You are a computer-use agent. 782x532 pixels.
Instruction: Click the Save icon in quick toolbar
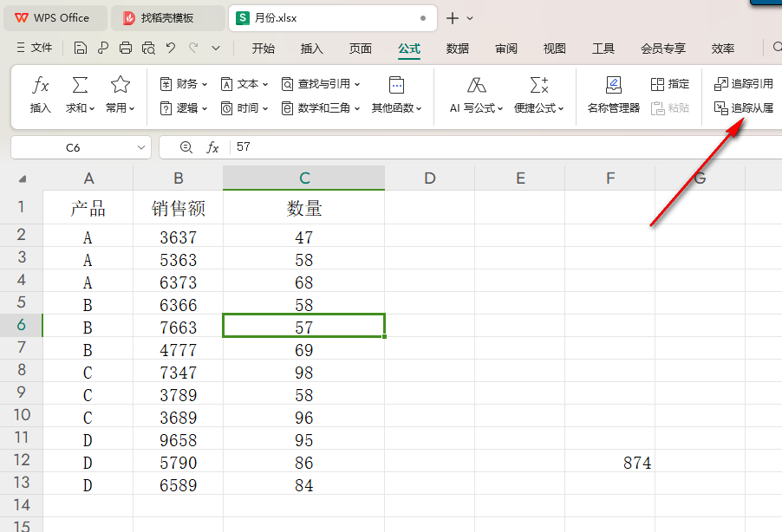tap(80, 48)
